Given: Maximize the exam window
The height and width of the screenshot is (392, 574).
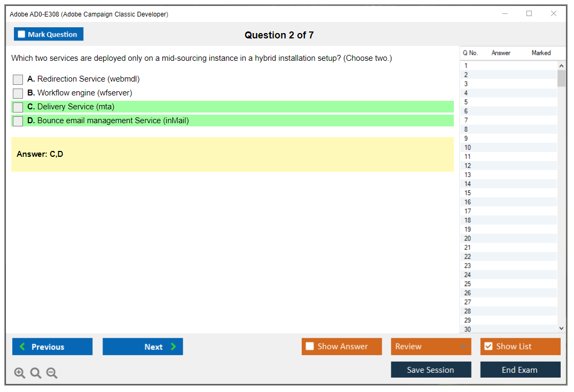Looking at the screenshot, I should coord(529,14).
